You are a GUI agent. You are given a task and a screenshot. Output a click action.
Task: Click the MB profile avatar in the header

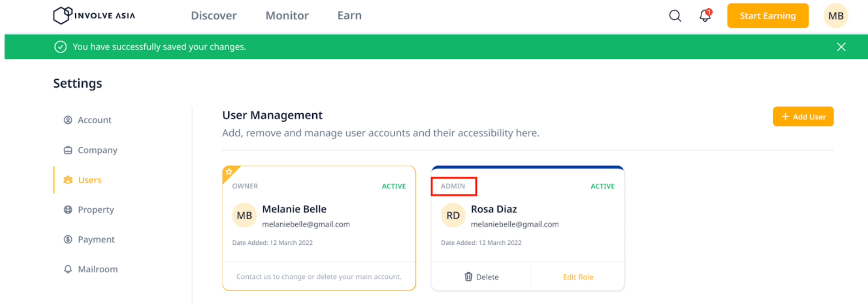[x=836, y=16]
